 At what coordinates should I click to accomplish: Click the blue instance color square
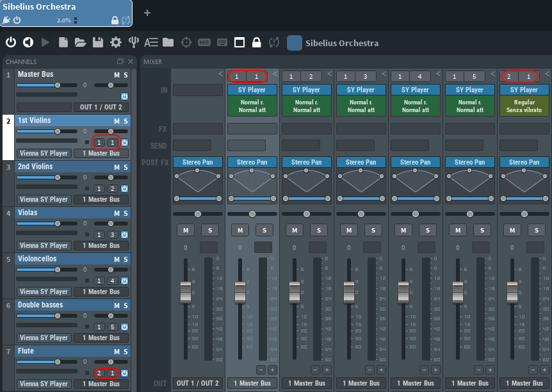[295, 43]
